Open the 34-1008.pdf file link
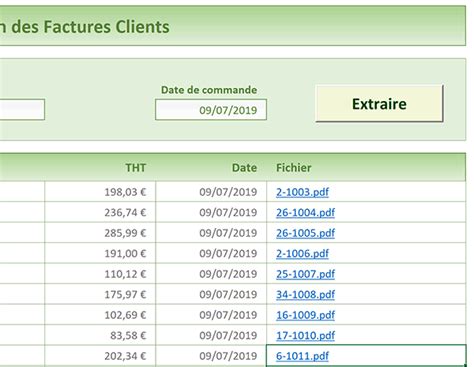474x367 pixels. point(305,295)
